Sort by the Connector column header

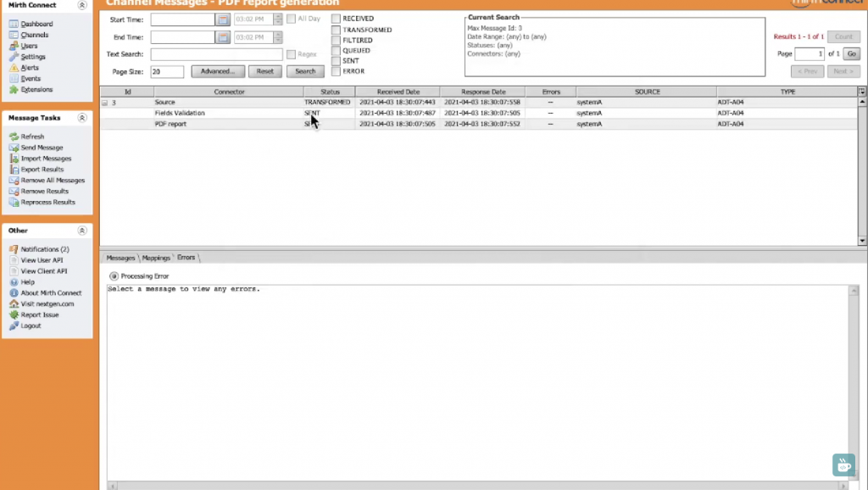coord(229,92)
